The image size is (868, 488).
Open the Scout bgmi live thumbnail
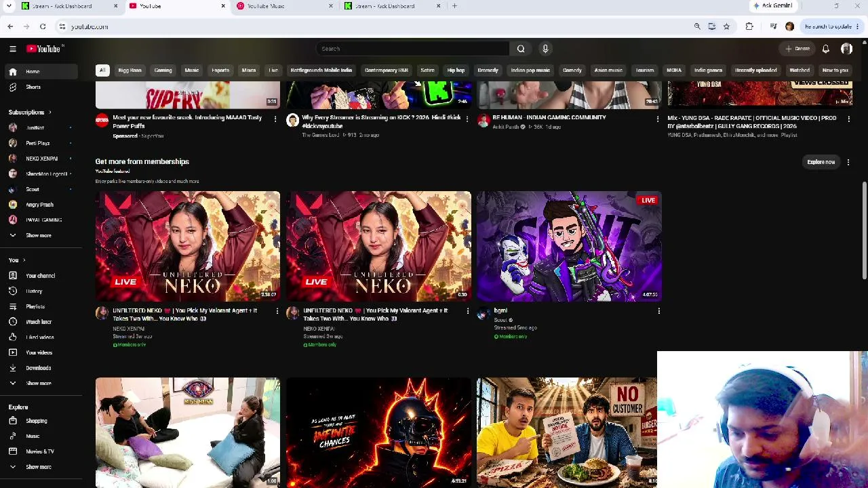[569, 246]
